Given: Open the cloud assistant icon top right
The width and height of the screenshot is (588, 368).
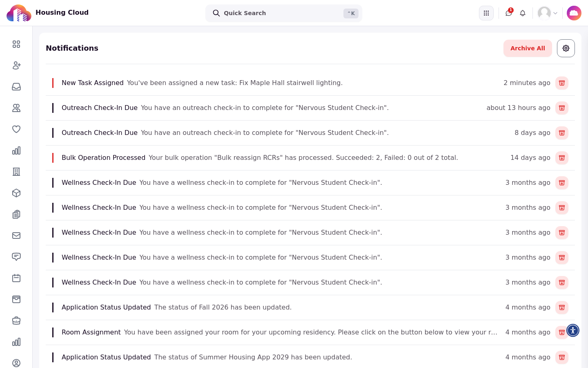Looking at the screenshot, I should 574,13.
